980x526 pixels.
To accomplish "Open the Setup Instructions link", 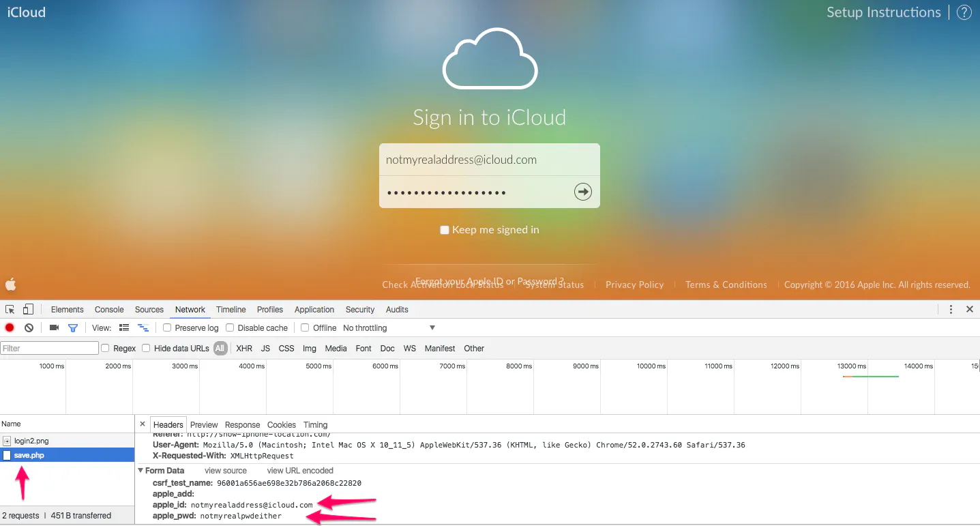I will (x=883, y=12).
